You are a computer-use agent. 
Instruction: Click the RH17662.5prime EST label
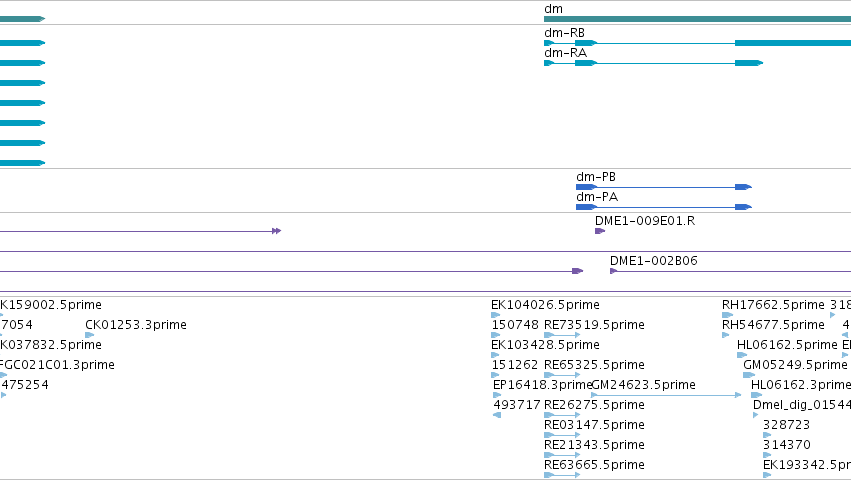tap(773, 305)
